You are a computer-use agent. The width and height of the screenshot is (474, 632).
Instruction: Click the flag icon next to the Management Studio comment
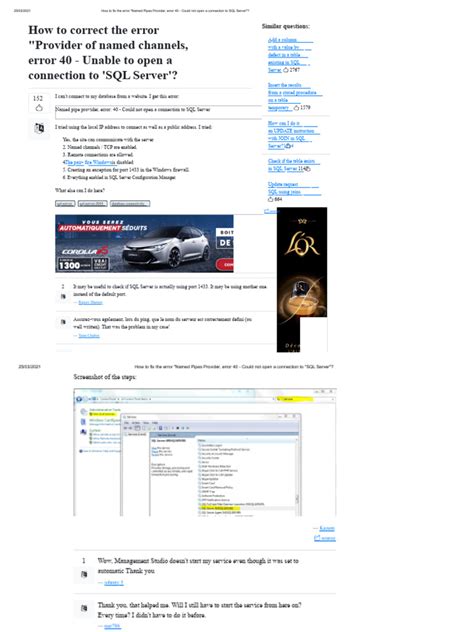84,574
